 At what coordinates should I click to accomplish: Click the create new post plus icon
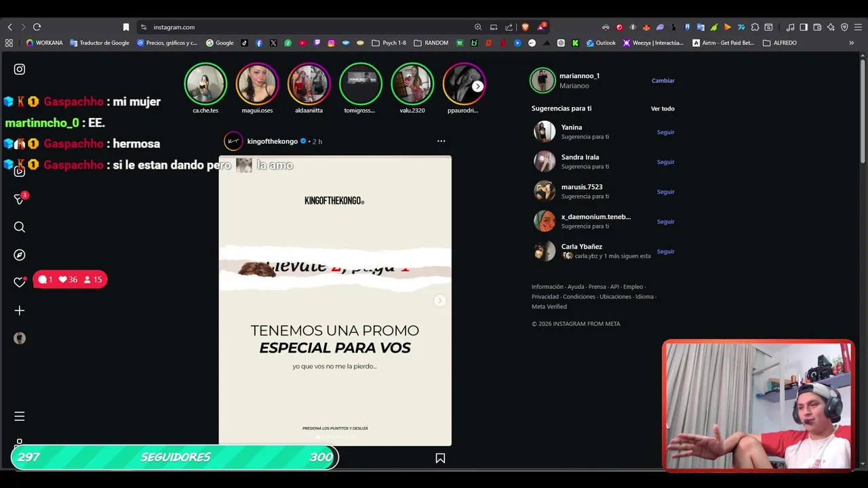20,310
